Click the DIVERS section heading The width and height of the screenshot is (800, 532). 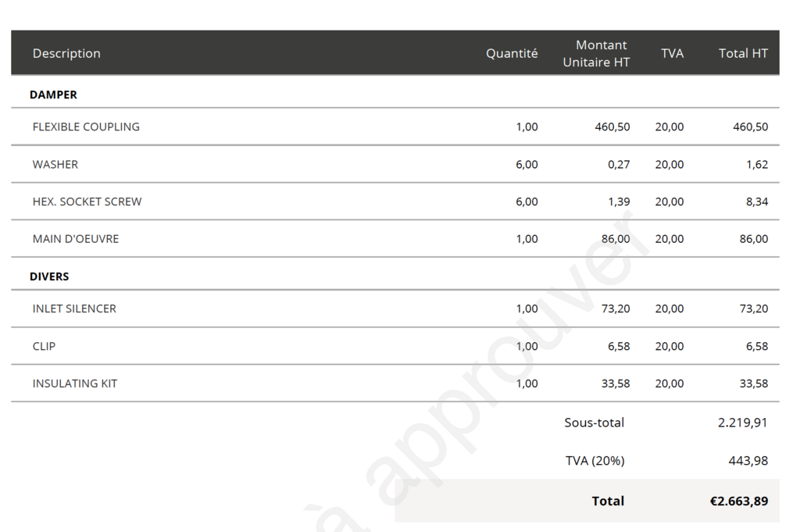[x=49, y=277]
